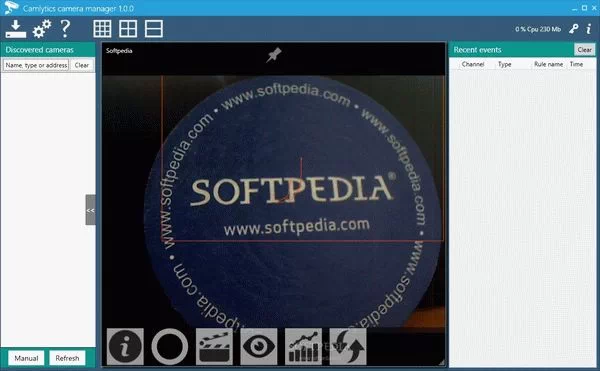Screen dimensions: 600x371
Task: Click the Recent events panel header
Action: coord(512,50)
